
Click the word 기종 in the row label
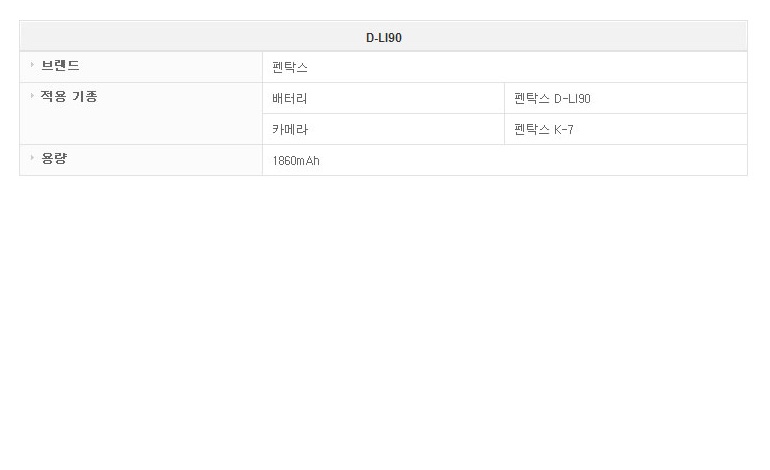pos(85,97)
